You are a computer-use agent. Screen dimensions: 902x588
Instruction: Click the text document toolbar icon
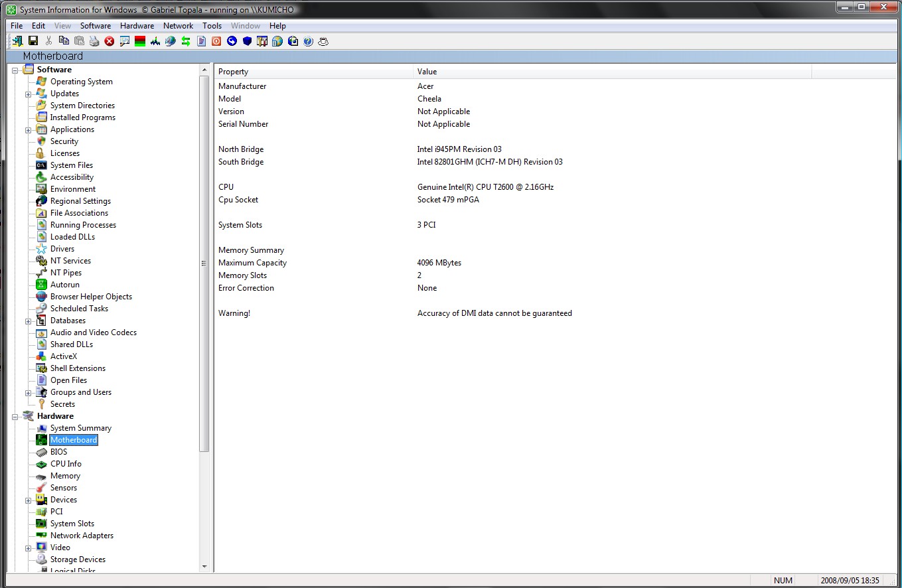[201, 41]
